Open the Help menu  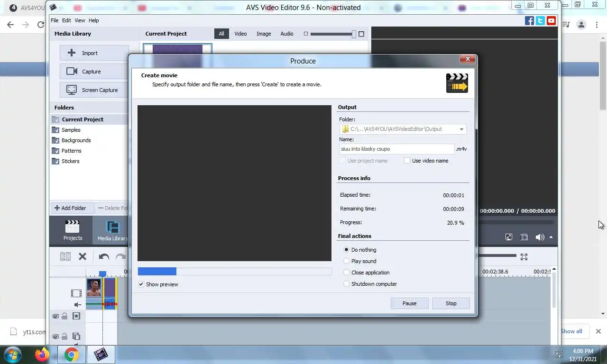94,20
